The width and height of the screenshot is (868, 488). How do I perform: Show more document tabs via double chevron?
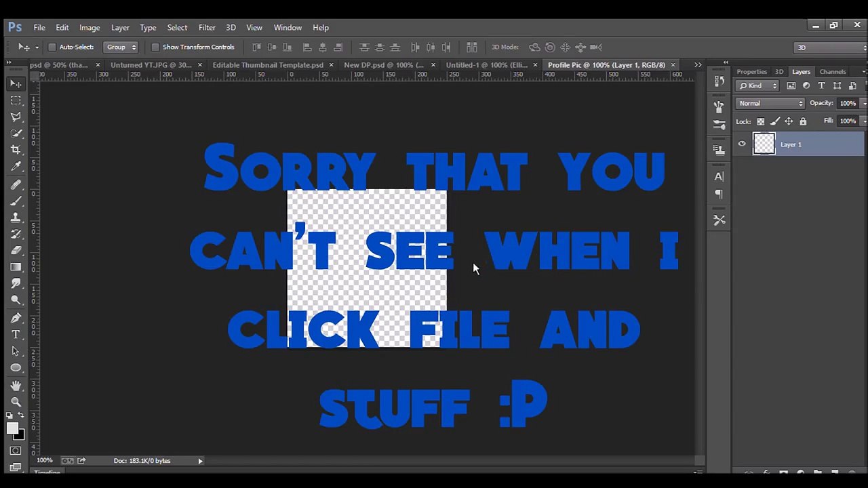[698, 65]
